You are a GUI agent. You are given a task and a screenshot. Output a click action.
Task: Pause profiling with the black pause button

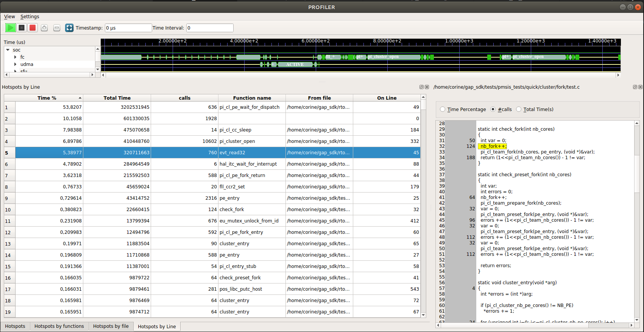pos(22,28)
